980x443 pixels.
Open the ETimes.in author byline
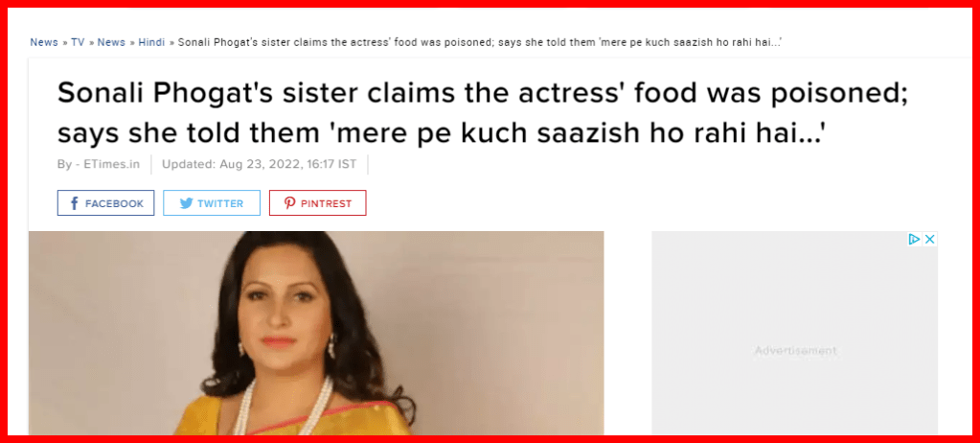click(112, 165)
